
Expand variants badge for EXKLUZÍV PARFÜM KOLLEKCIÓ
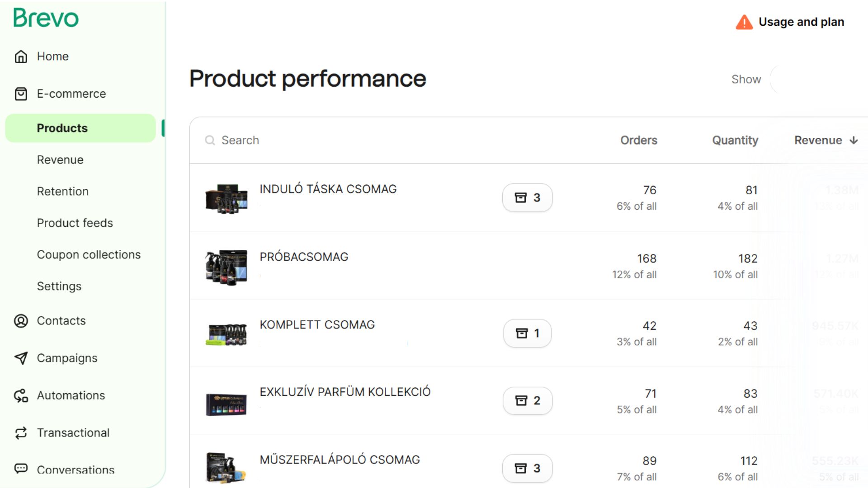(x=527, y=401)
